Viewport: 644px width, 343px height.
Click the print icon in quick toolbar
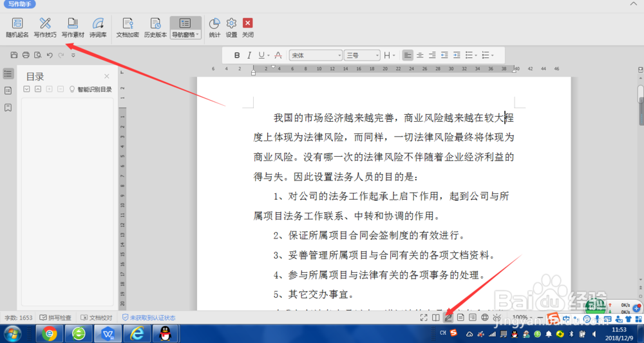pyautogui.click(x=26, y=55)
